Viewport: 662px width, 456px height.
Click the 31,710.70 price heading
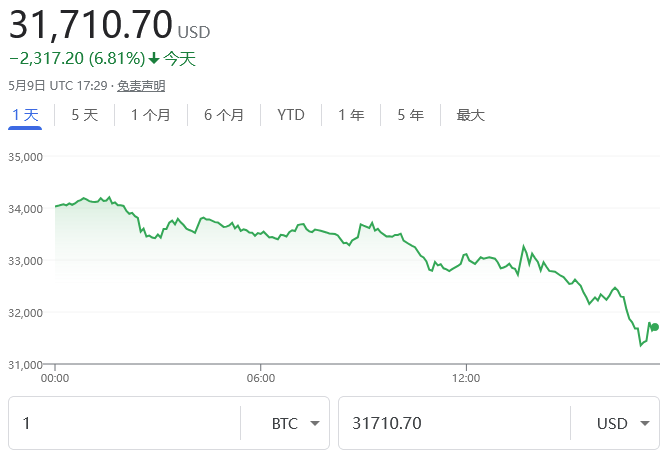(x=90, y=22)
